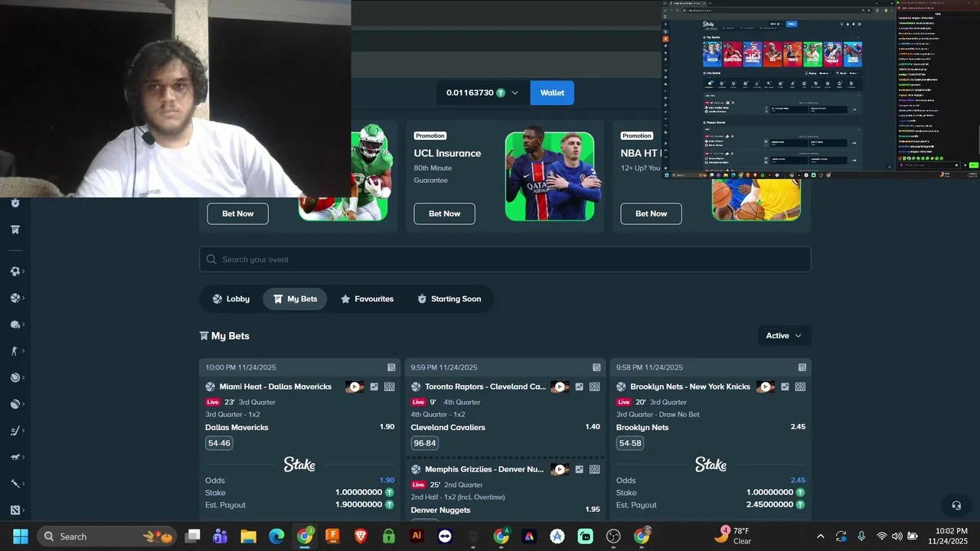Open stats chart for Brooklyn Nets - New York Knicks
This screenshot has height=551, width=980.
click(785, 387)
